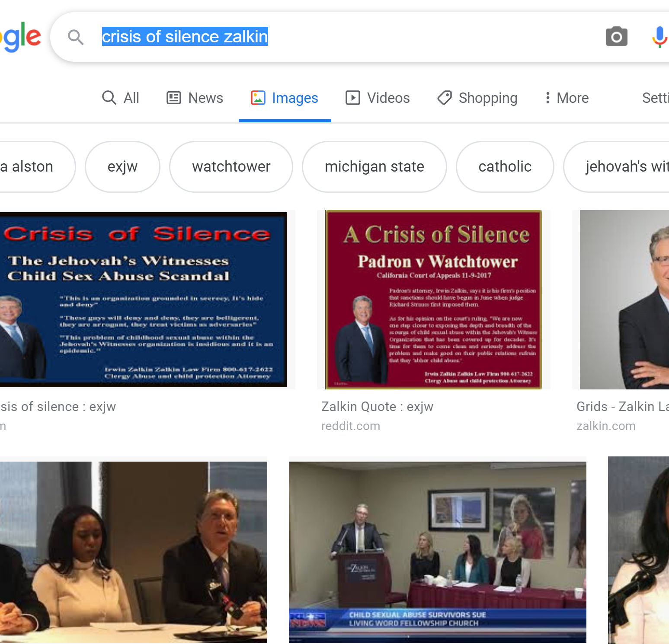This screenshot has height=644, width=669.
Task: Click the Google logo
Action: 21,37
